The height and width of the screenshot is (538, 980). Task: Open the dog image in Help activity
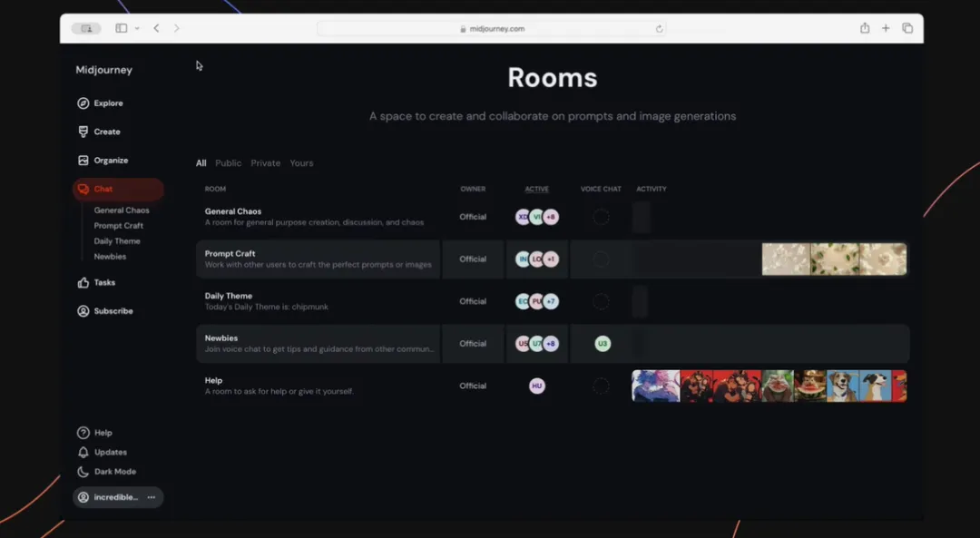(x=842, y=386)
